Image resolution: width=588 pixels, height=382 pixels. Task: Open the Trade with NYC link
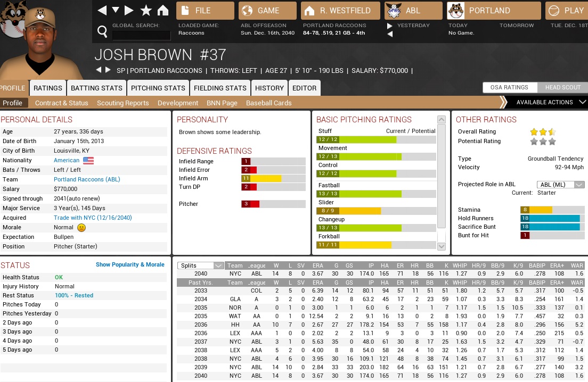[x=93, y=218]
